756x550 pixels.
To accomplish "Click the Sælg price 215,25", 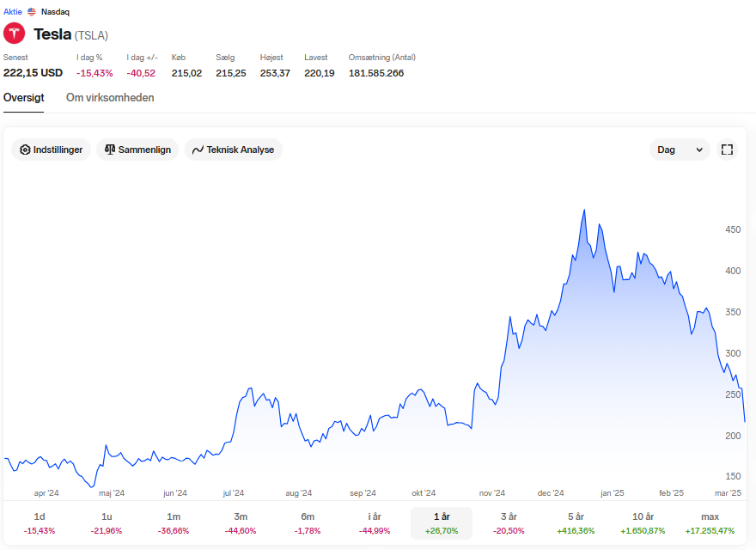I will point(231,73).
